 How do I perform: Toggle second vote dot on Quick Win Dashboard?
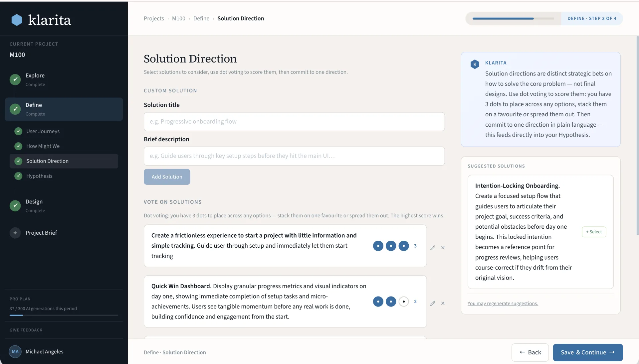pyautogui.click(x=391, y=302)
